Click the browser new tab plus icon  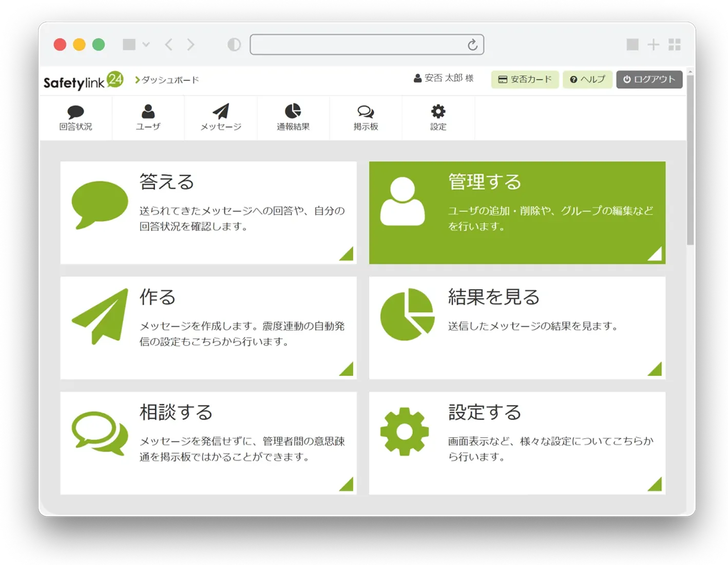653,45
